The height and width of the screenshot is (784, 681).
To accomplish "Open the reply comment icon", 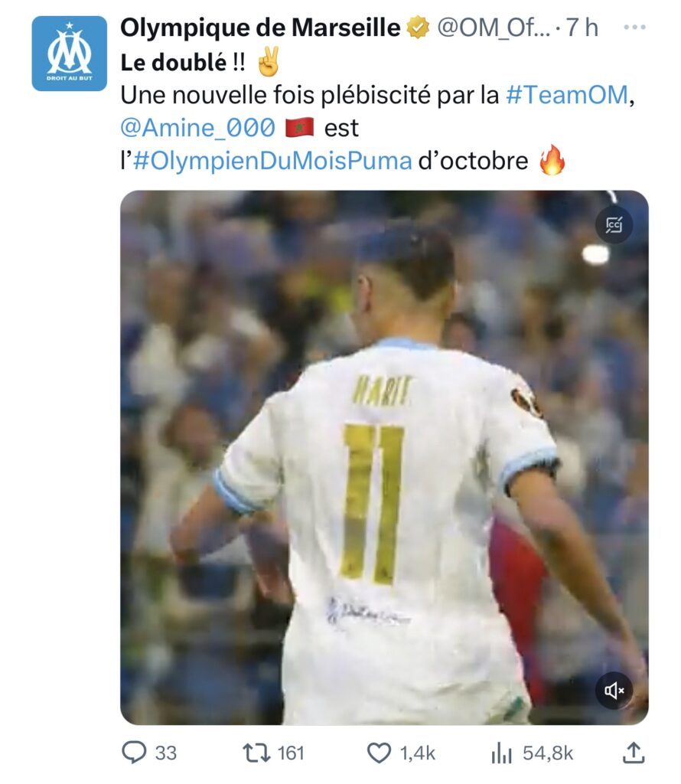I will 134,753.
